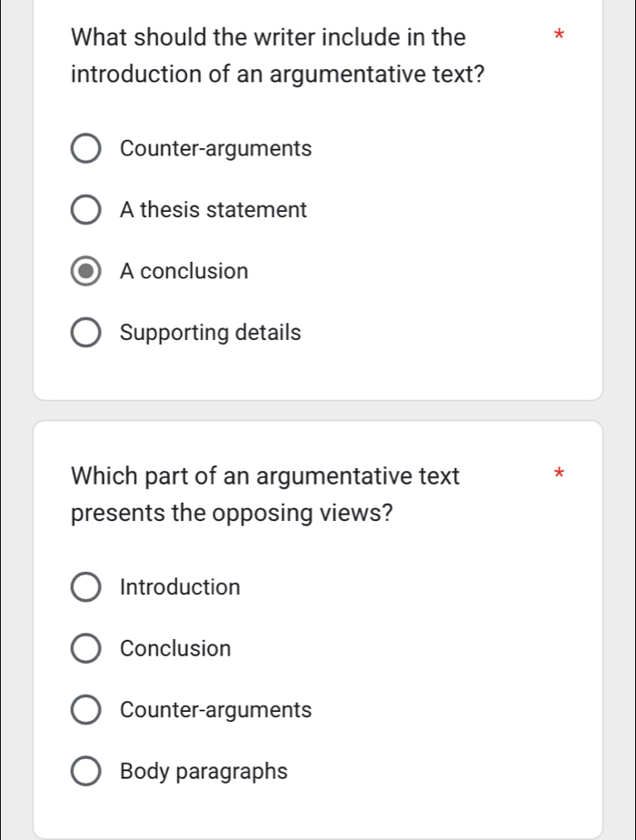Click the 'opposing views' question title text
Image resolution: width=636 pixels, height=840 pixels.
[264, 494]
